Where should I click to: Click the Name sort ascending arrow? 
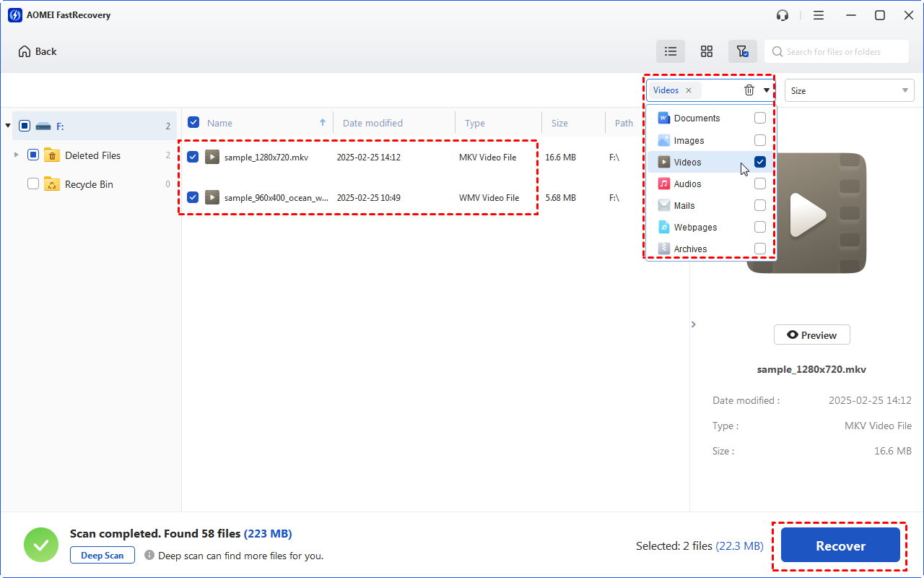[x=323, y=122]
